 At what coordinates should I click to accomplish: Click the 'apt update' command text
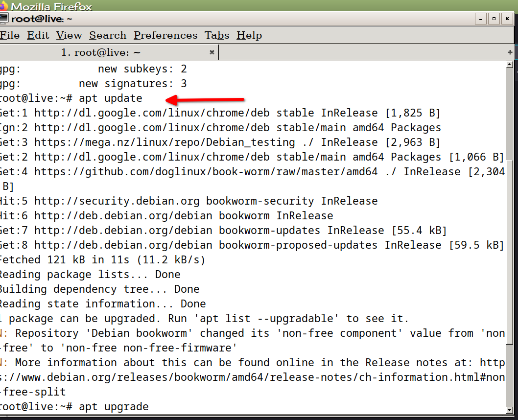click(x=110, y=98)
